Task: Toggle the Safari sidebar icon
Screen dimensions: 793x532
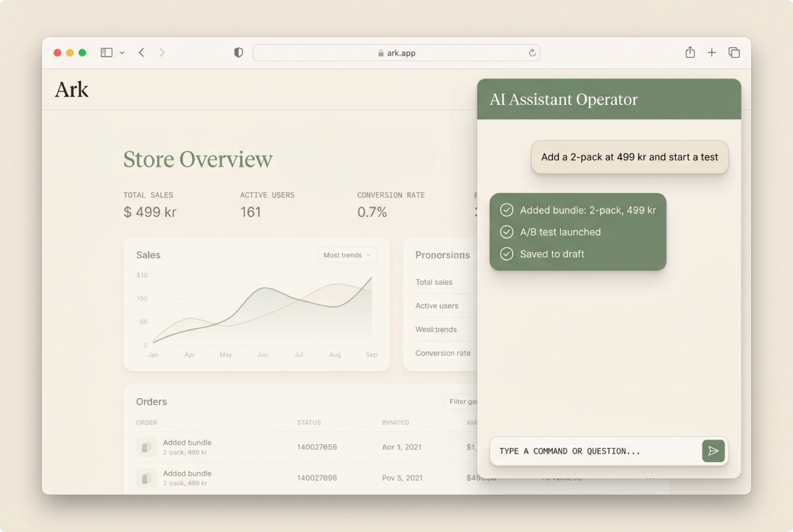Action: [x=106, y=53]
